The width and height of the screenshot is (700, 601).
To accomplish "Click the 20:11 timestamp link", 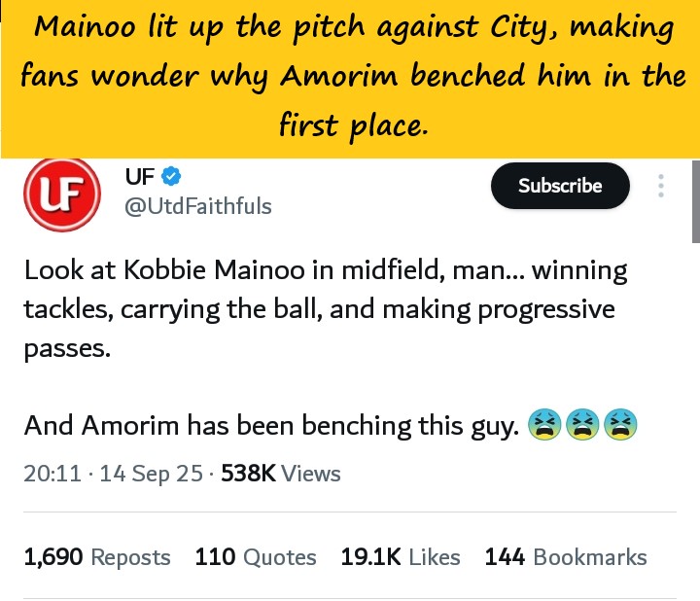I will (52, 474).
